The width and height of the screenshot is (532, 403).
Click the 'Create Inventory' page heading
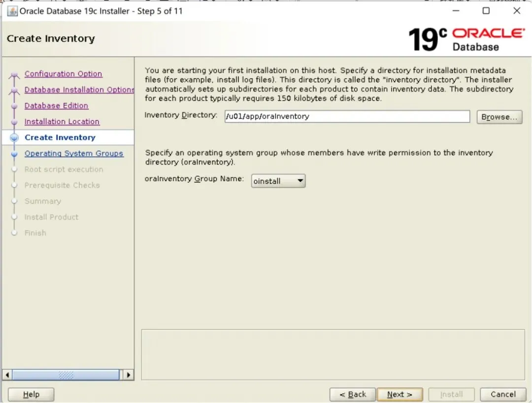pyautogui.click(x=51, y=38)
